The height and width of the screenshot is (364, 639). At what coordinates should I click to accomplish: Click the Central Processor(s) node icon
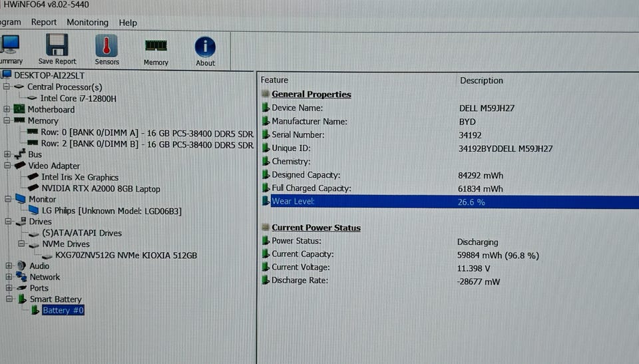(19, 87)
